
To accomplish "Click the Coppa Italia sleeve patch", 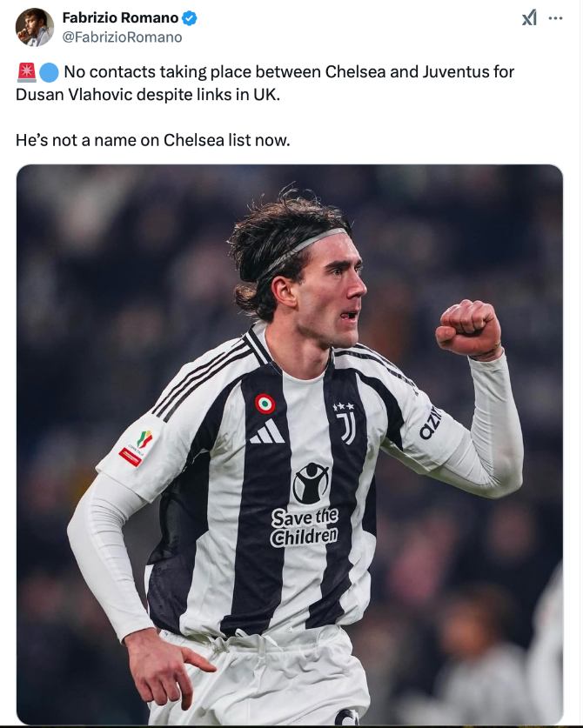I will tap(136, 448).
